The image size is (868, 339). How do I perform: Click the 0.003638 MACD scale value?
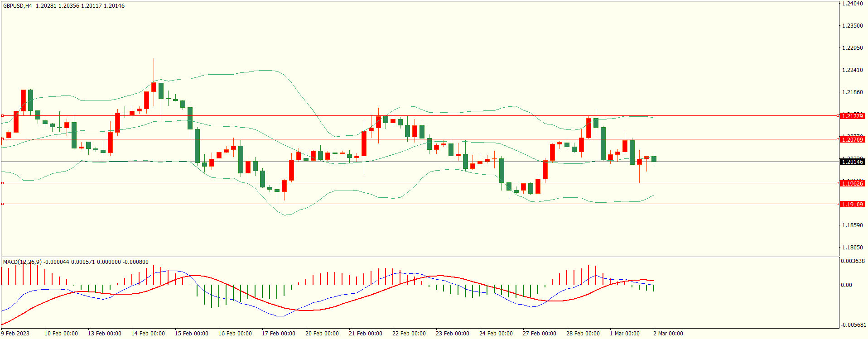853,261
